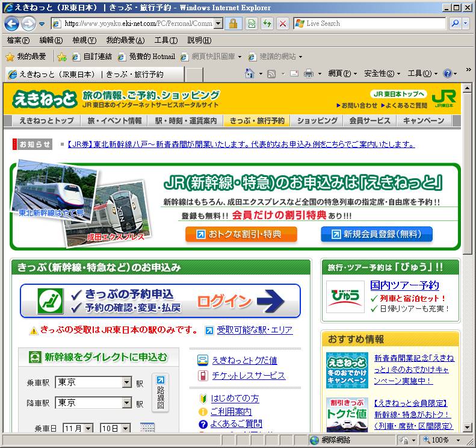Click the びゅう logo thumbnail
The height and width of the screenshot is (448, 476).
345,296
